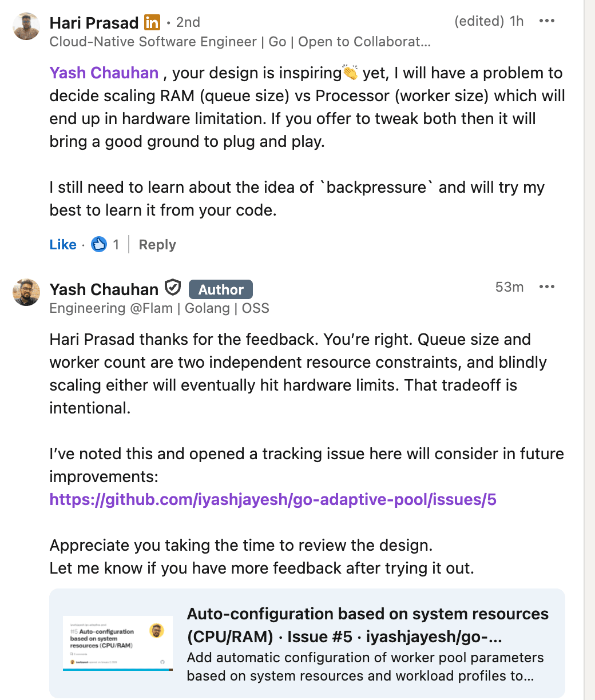Viewport: 595px width, 700px height.
Task: Open Hari Prasad's profile picture
Action: pos(26,26)
